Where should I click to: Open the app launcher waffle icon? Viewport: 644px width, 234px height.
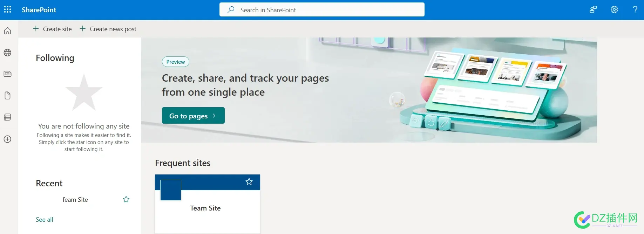click(x=7, y=9)
